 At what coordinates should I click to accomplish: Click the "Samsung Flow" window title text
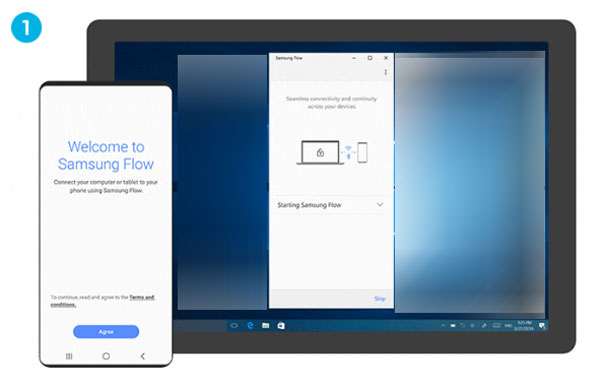click(289, 58)
